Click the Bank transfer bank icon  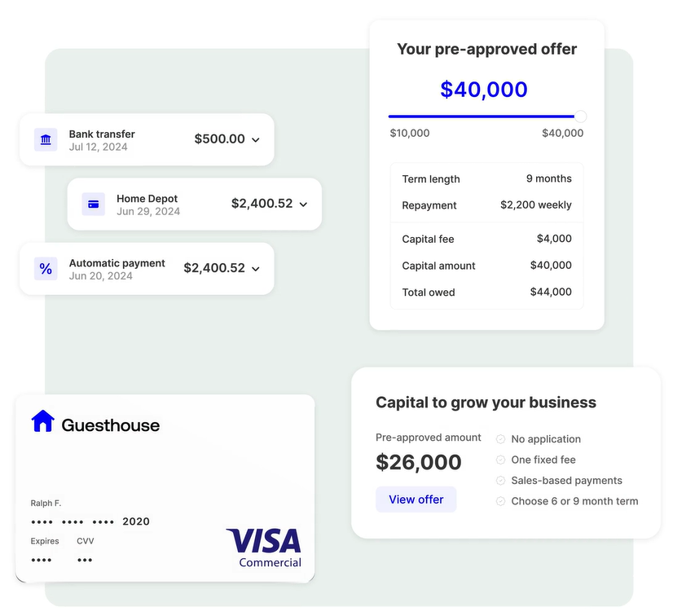point(46,139)
